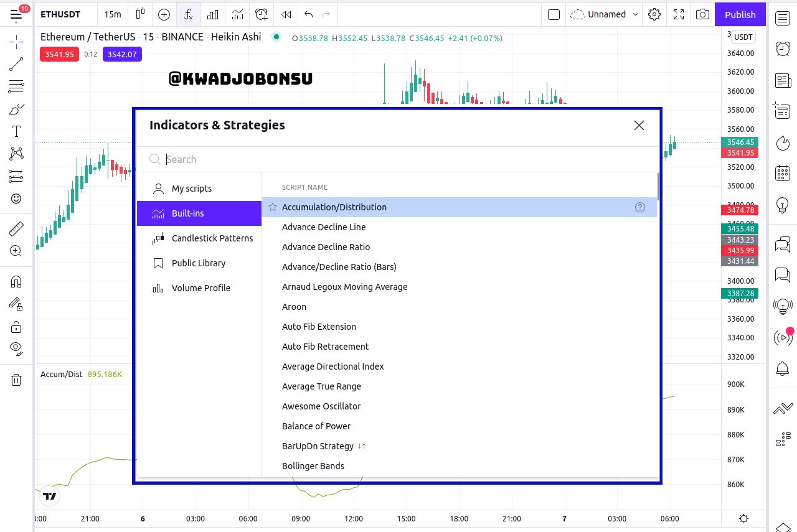Click the trash icon to remove drawings
This screenshot has height=532, width=797.
pyautogui.click(x=16, y=380)
